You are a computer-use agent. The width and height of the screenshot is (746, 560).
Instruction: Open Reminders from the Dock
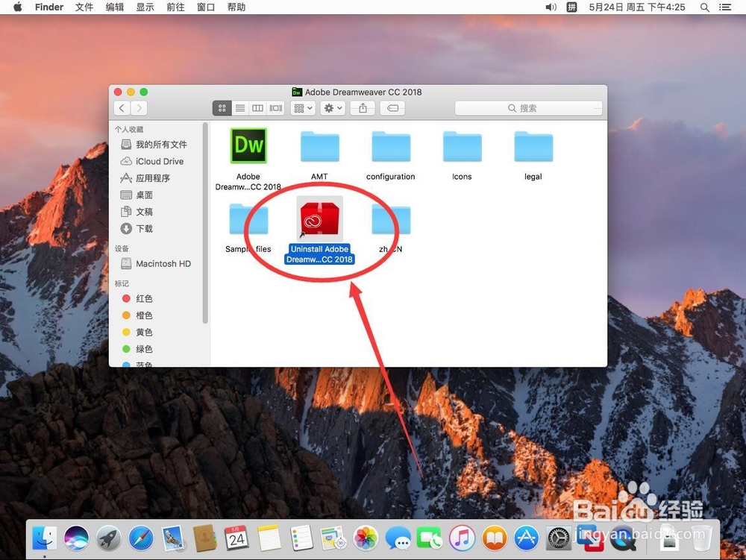[x=301, y=538]
